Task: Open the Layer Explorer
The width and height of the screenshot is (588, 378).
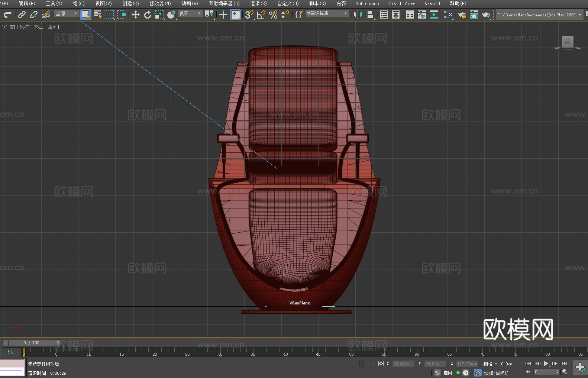Action: pos(396,14)
